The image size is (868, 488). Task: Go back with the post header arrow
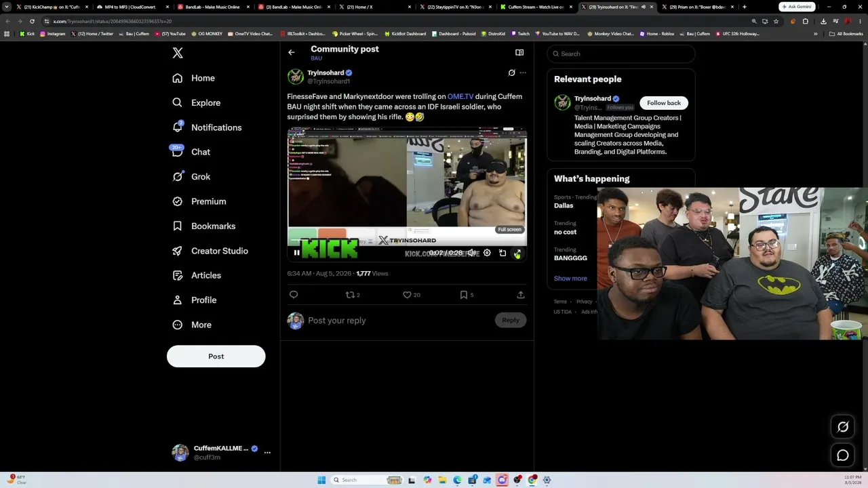pos(292,52)
